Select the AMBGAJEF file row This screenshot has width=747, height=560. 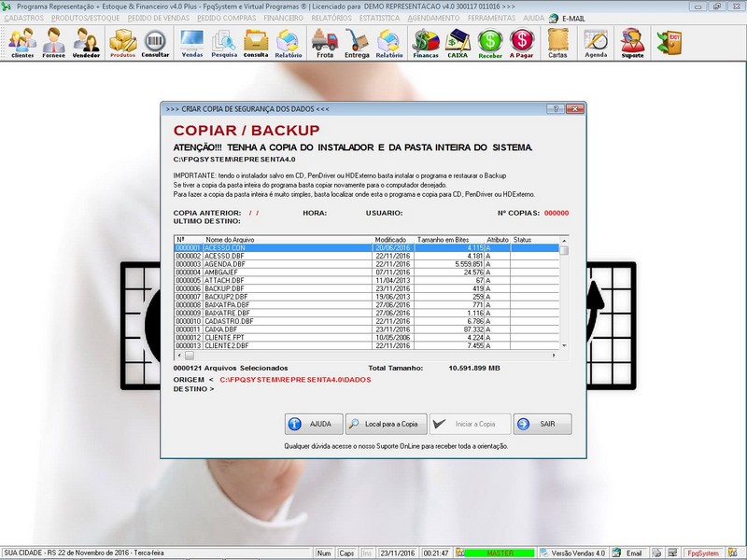366,273
